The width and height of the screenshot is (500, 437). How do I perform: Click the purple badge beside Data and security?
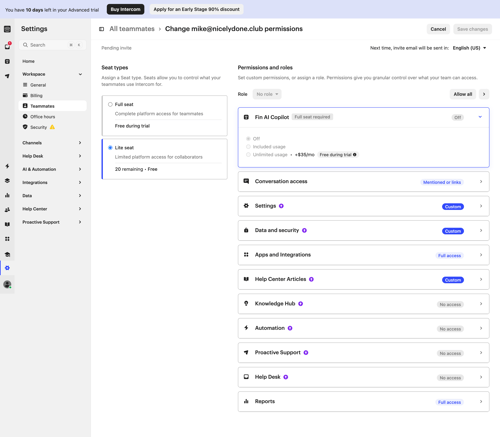304,230
